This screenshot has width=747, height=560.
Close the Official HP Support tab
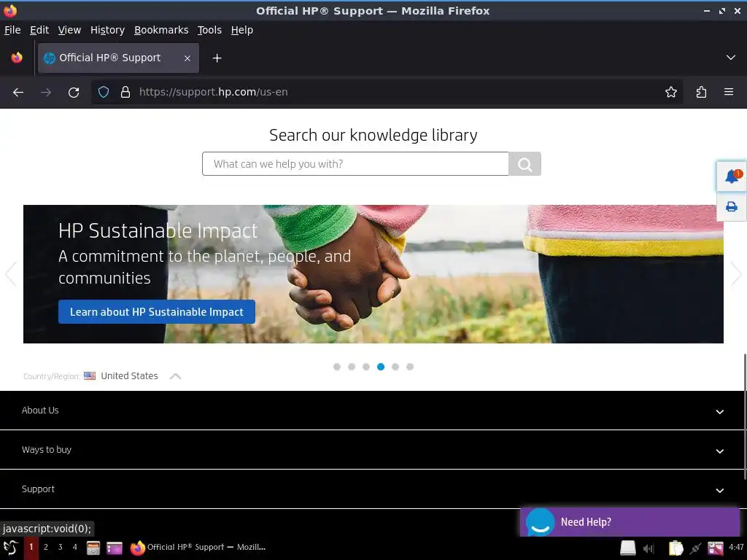[187, 58]
